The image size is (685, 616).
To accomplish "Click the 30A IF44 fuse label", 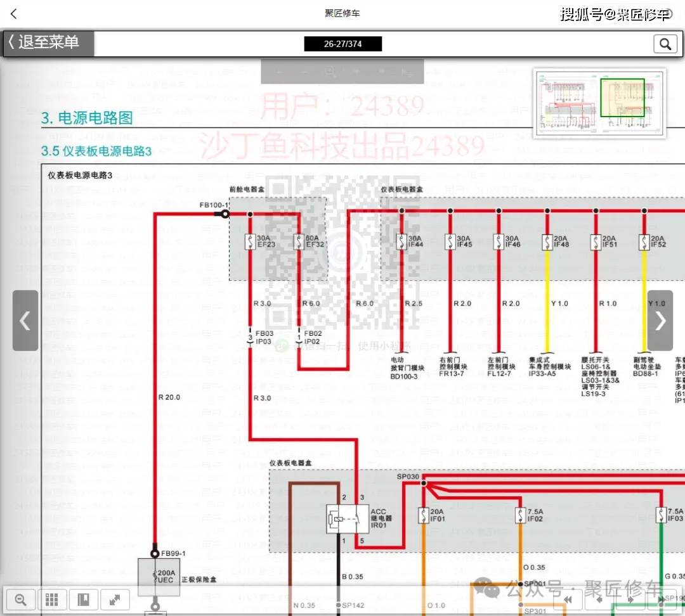I will tap(415, 241).
